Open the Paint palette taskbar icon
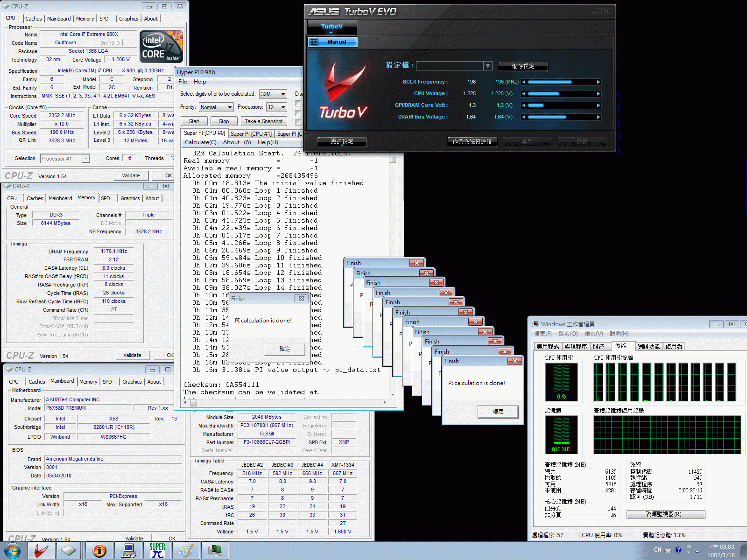The height and width of the screenshot is (560, 747). pos(186,551)
